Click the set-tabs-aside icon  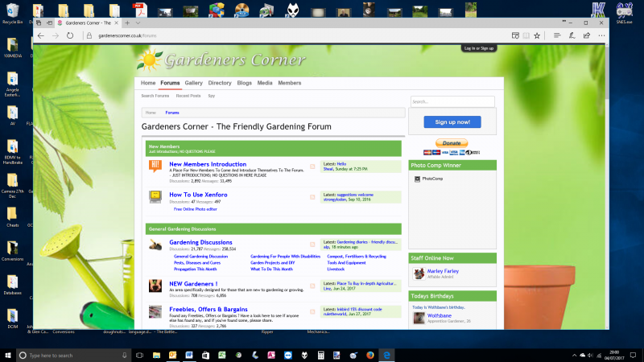[x=49, y=23]
